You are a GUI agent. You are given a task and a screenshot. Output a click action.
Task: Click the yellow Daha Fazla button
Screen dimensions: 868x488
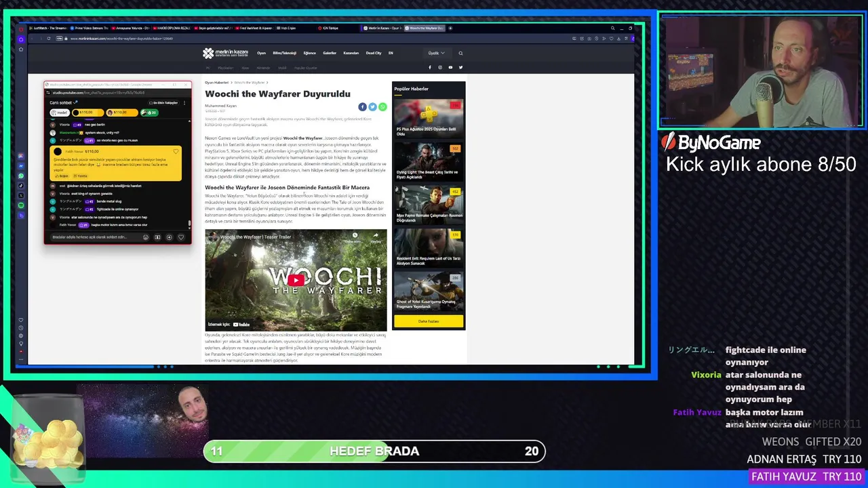(429, 321)
